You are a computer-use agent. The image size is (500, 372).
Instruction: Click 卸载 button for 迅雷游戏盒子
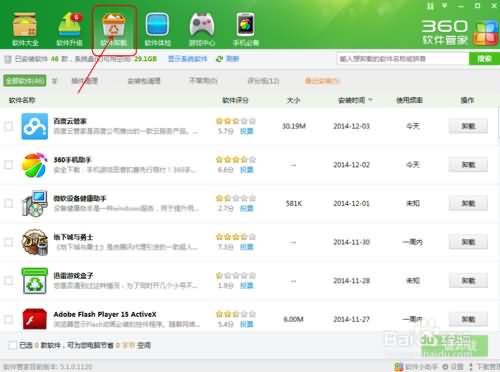[x=468, y=281]
